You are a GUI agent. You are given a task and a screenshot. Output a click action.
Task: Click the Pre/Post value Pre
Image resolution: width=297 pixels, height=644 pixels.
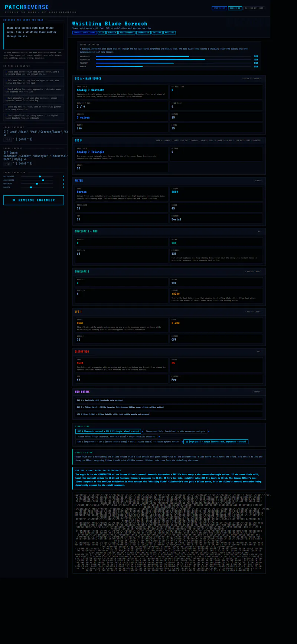point(174,380)
